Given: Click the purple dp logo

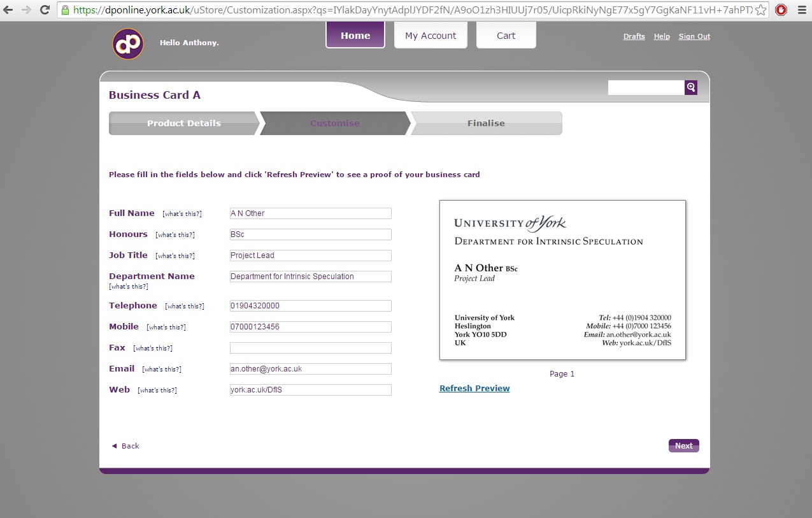Looking at the screenshot, I should click(128, 44).
